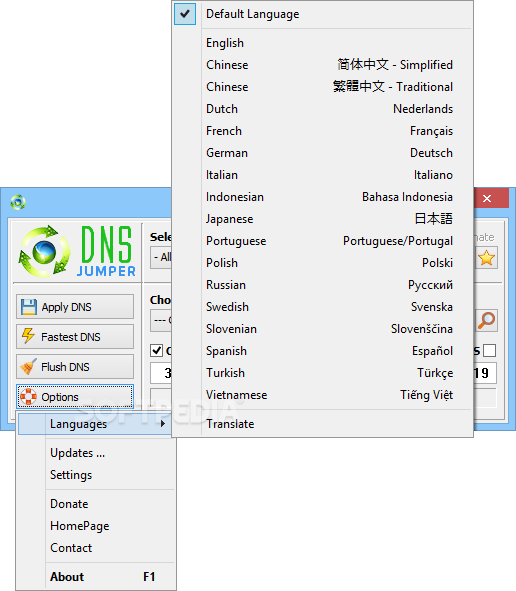Open Updates ... menu entry
Image resolution: width=516 pixels, height=591 pixels.
pos(96,453)
